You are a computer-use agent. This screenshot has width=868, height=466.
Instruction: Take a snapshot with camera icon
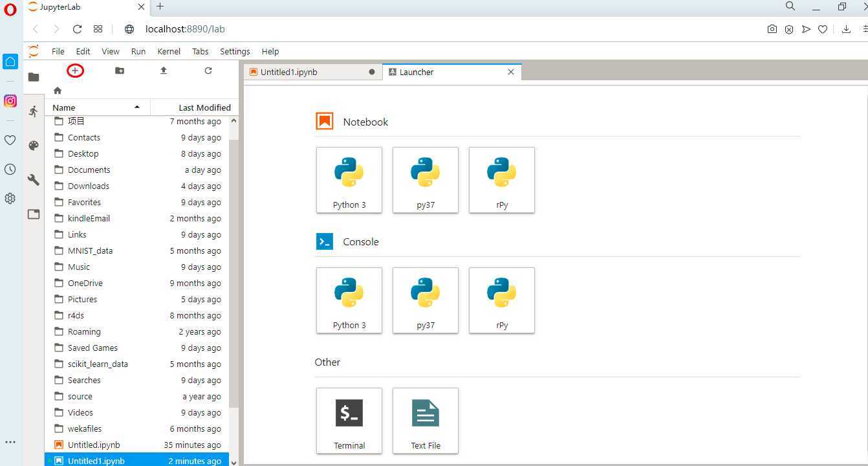click(772, 29)
